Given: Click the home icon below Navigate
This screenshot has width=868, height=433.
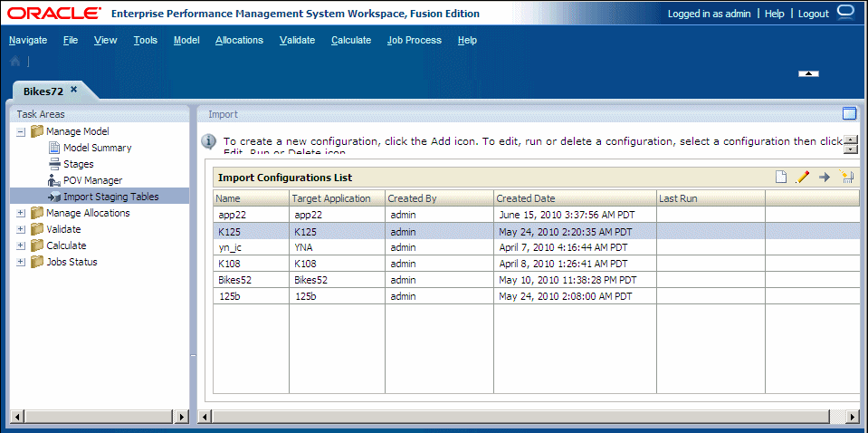Looking at the screenshot, I should tap(15, 62).
